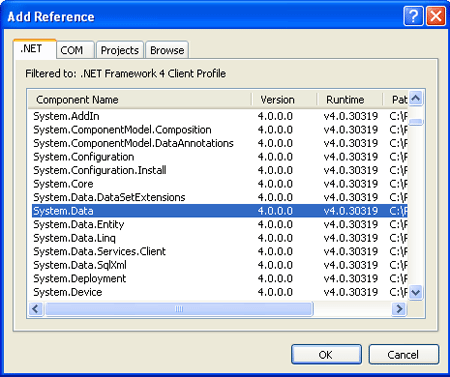Select the System.Configuration row

(x=220, y=157)
